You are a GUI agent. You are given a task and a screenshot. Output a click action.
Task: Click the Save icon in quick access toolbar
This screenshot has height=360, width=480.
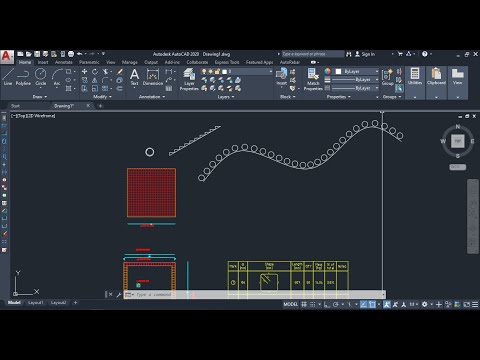(37, 54)
